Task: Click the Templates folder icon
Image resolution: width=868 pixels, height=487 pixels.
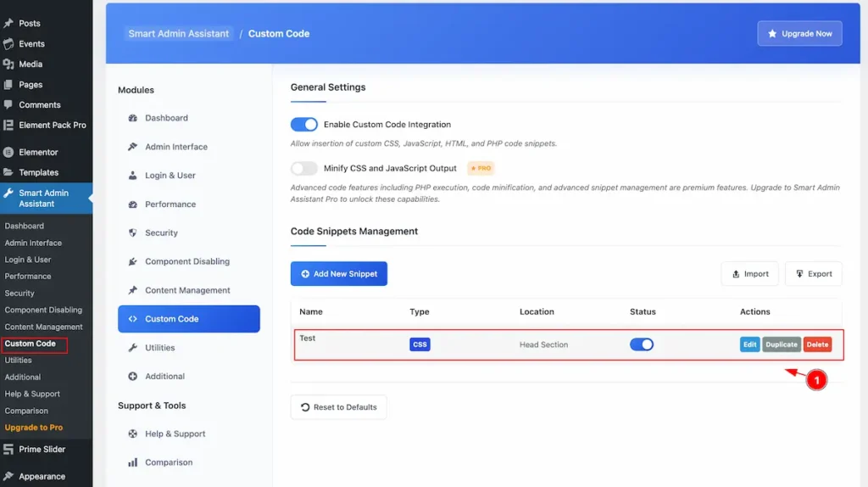Action: 8,172
